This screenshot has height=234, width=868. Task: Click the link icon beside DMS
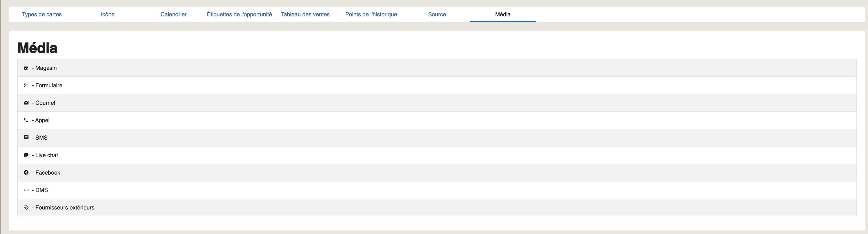26,190
